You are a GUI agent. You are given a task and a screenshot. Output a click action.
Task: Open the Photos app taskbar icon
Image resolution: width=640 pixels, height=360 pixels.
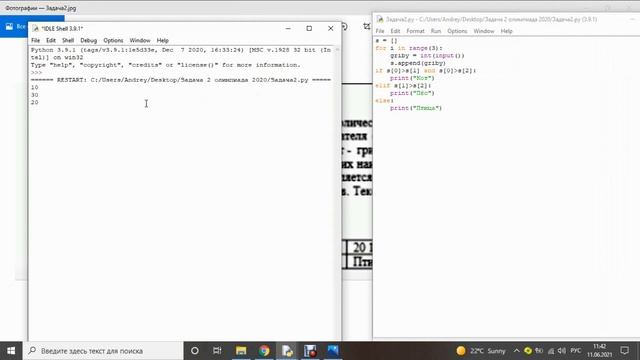point(333,351)
